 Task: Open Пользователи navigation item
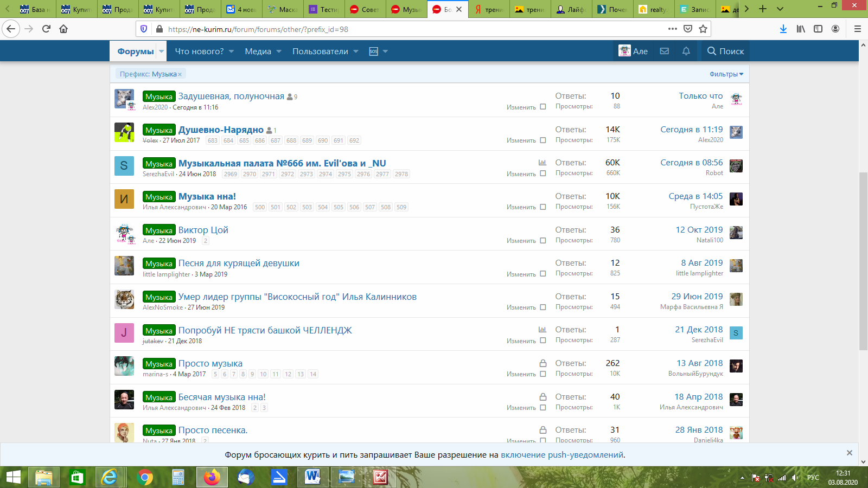320,52
